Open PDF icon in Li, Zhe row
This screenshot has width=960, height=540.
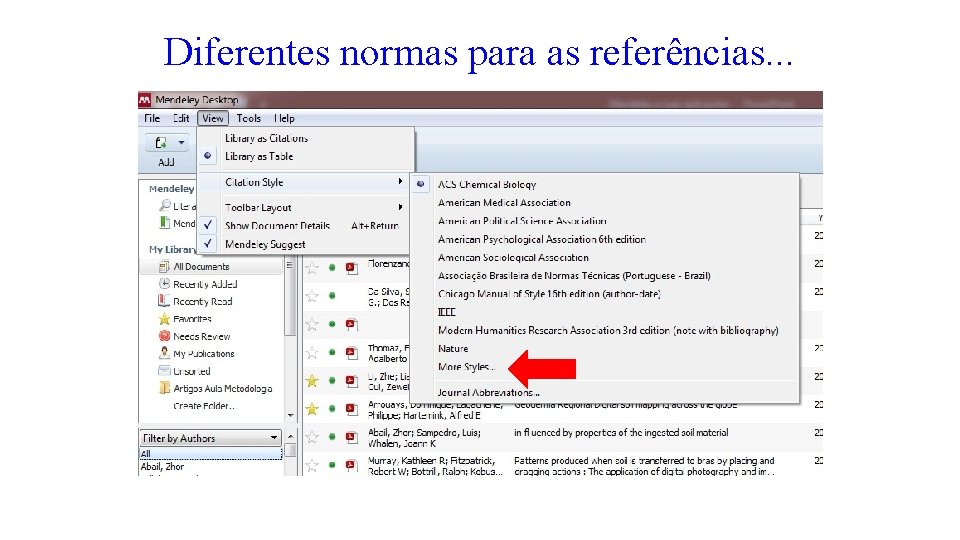tap(351, 380)
